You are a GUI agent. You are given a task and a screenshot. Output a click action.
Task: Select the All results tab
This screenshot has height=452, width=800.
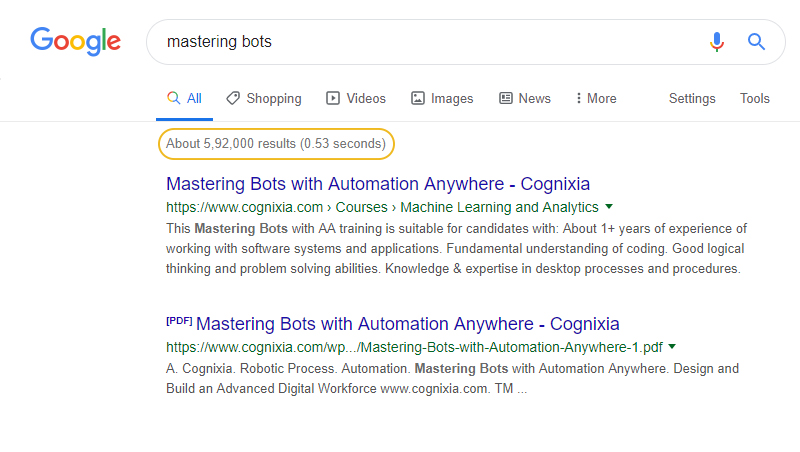pos(185,98)
